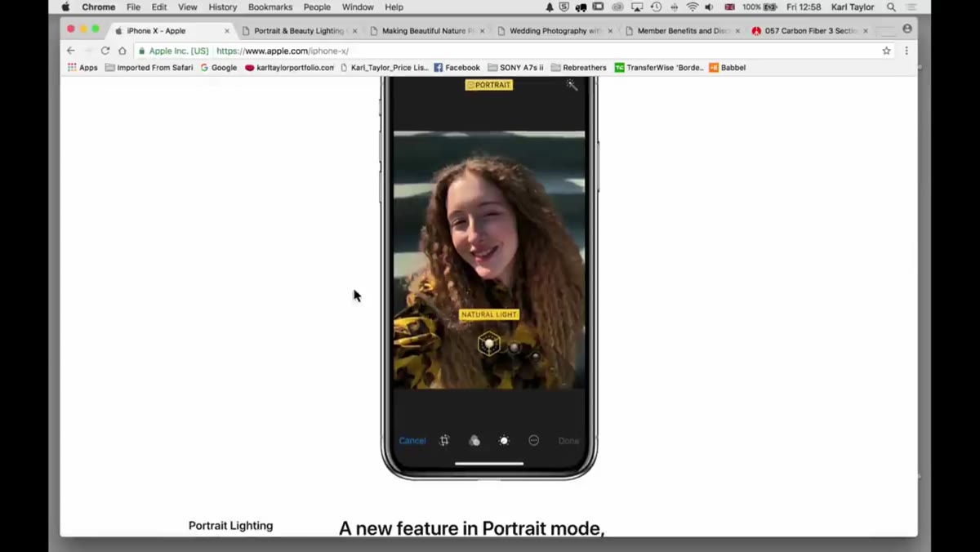Click the filters icon on the iPhone
This screenshot has height=552, width=980.
tap(474, 441)
